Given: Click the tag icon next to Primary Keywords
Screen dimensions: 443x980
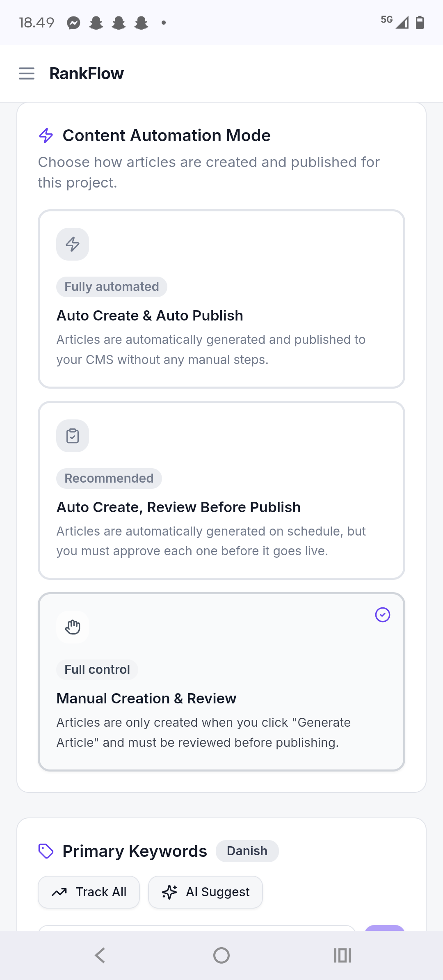Looking at the screenshot, I should (46, 851).
